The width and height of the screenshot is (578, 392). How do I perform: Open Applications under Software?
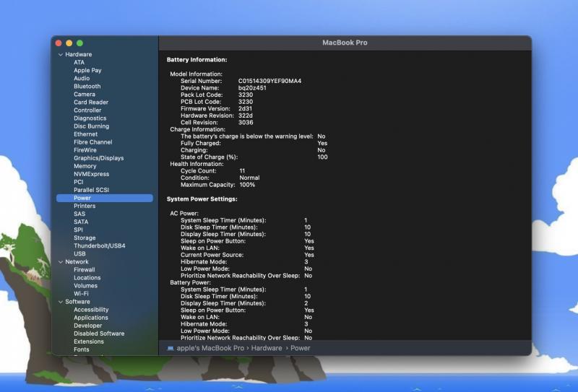91,318
